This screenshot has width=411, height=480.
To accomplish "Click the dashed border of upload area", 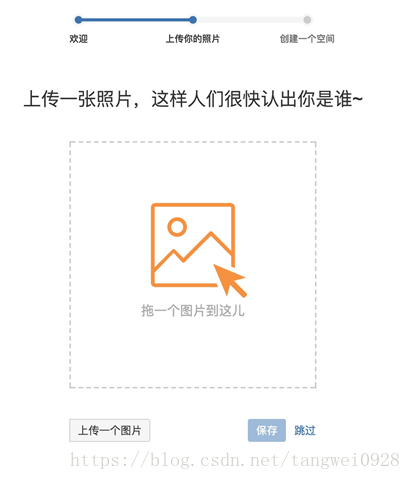I will [193, 142].
